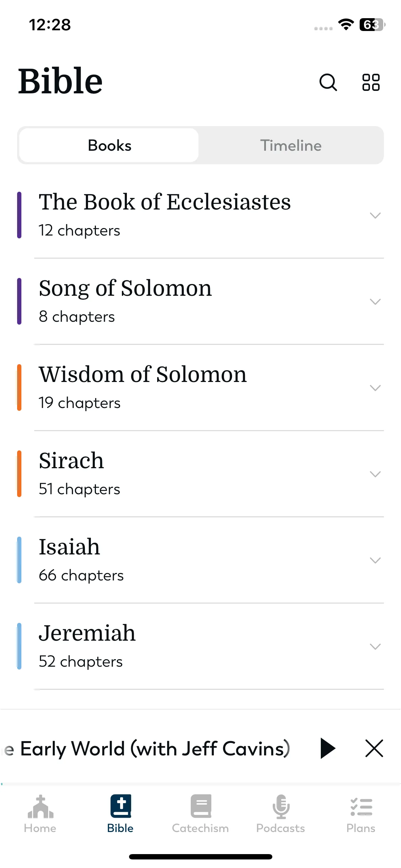Image resolution: width=401 pixels, height=868 pixels.
Task: Expand the Sirach chevron
Action: [x=375, y=474]
